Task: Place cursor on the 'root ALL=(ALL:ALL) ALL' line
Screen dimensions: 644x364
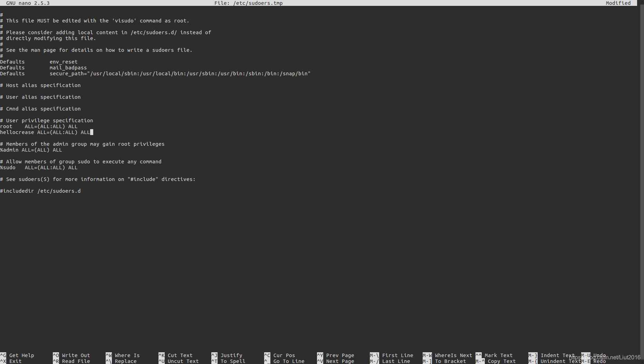Action: [x=39, y=126]
